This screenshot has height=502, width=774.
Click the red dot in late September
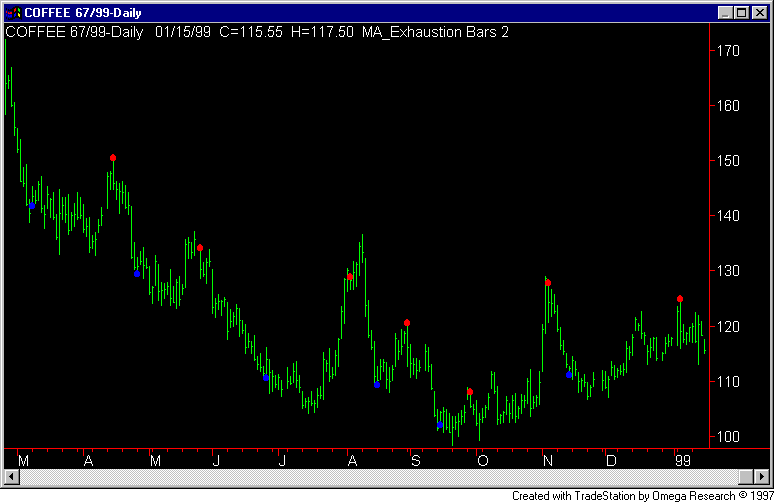click(470, 392)
